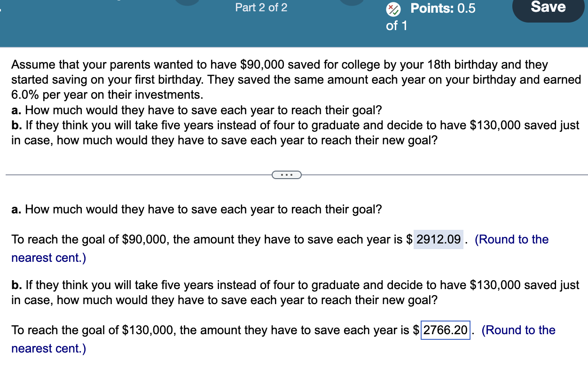Click the partially visible circle icon near Part 2
Viewport: 588px width, 392px height.
pos(188,2)
